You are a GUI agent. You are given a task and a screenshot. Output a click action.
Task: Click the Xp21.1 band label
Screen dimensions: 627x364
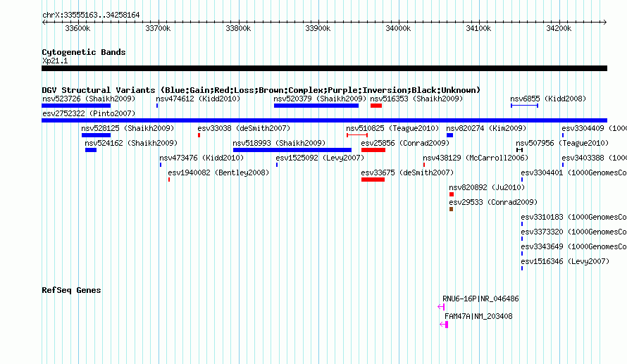[55, 61]
